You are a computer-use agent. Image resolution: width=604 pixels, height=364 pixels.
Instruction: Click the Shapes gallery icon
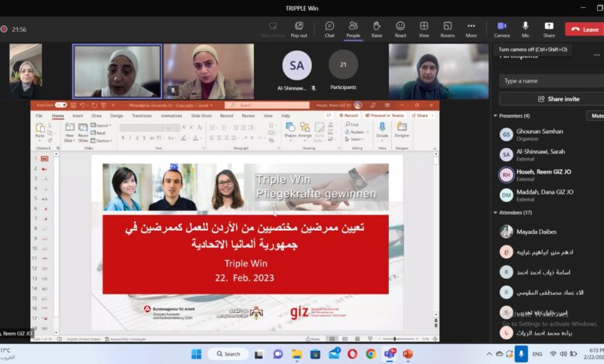(290, 127)
